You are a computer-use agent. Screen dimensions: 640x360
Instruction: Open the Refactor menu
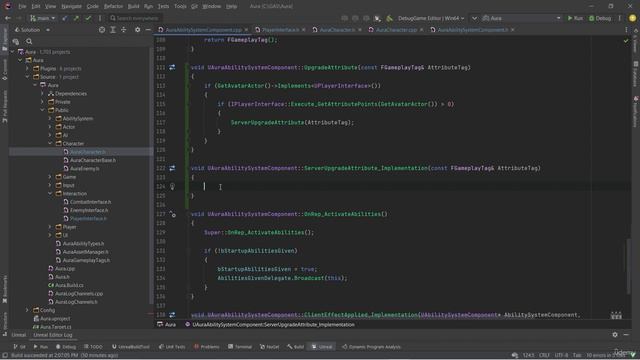click(x=113, y=6)
